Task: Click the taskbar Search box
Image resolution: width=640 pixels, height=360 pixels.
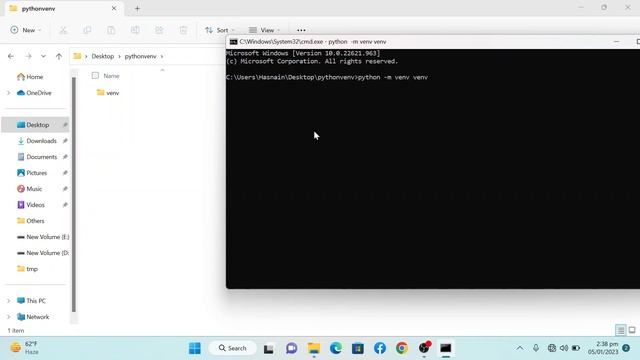Action: [233, 348]
